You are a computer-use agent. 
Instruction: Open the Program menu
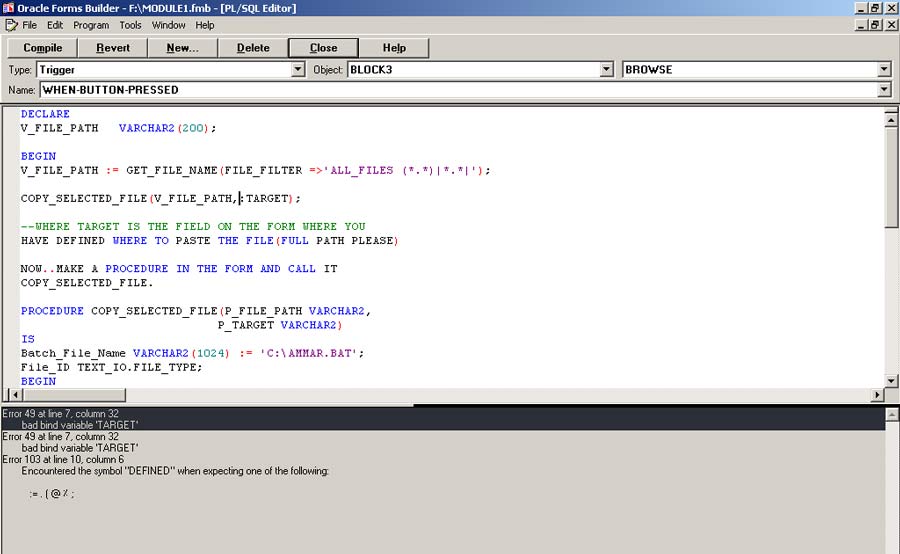click(x=91, y=25)
